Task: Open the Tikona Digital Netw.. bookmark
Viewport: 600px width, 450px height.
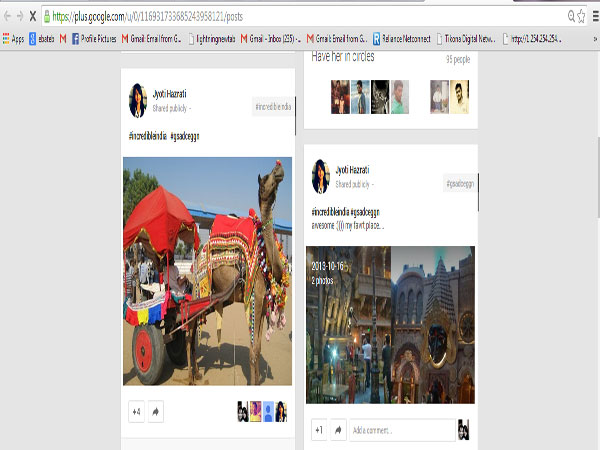Action: pos(466,39)
